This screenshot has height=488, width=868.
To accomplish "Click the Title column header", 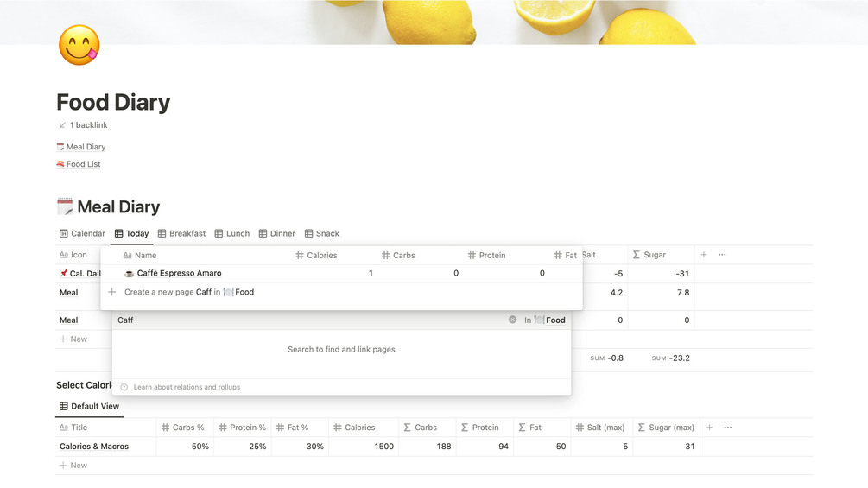I will (x=73, y=428).
